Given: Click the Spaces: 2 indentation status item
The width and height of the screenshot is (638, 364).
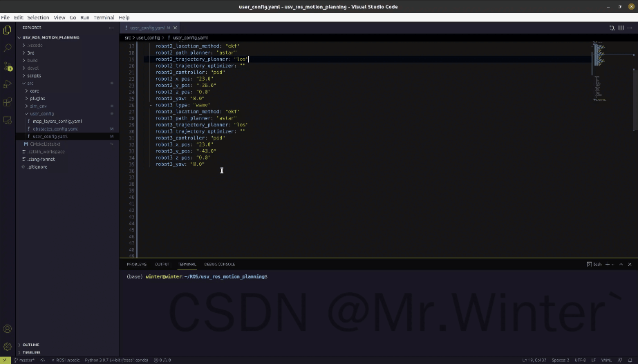Looking at the screenshot, I should [561, 360].
